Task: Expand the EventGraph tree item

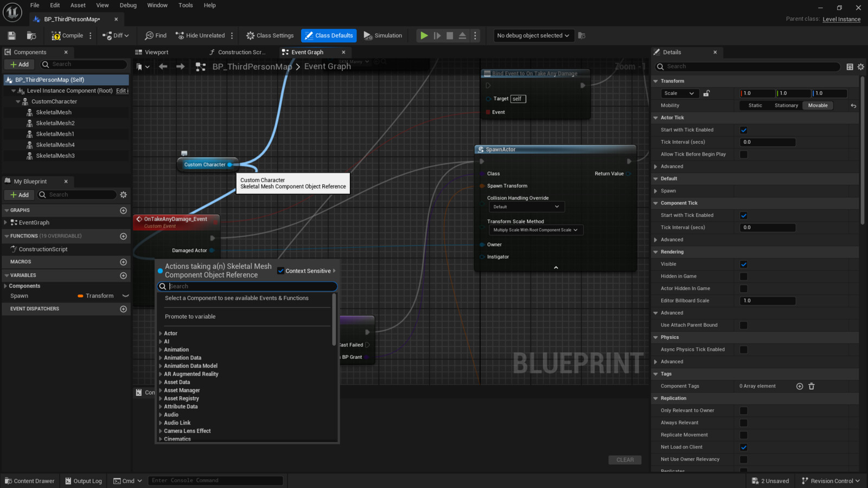Action: coord(5,222)
